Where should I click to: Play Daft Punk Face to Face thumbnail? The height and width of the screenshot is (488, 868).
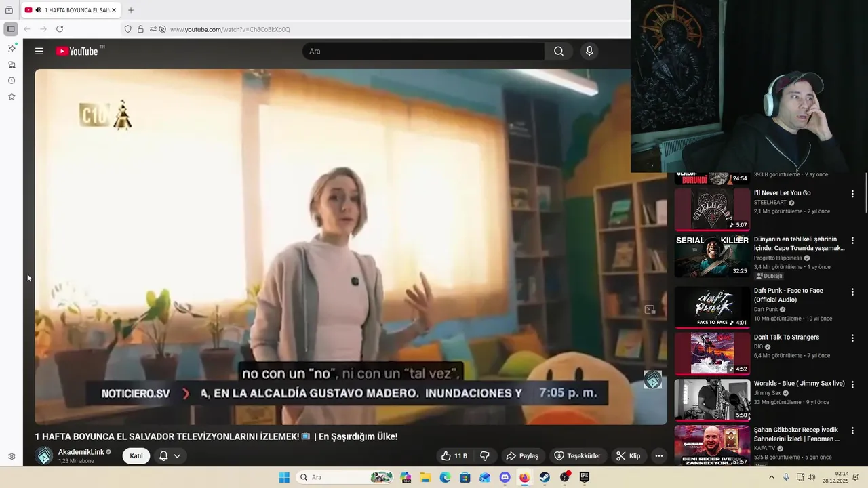click(x=712, y=307)
